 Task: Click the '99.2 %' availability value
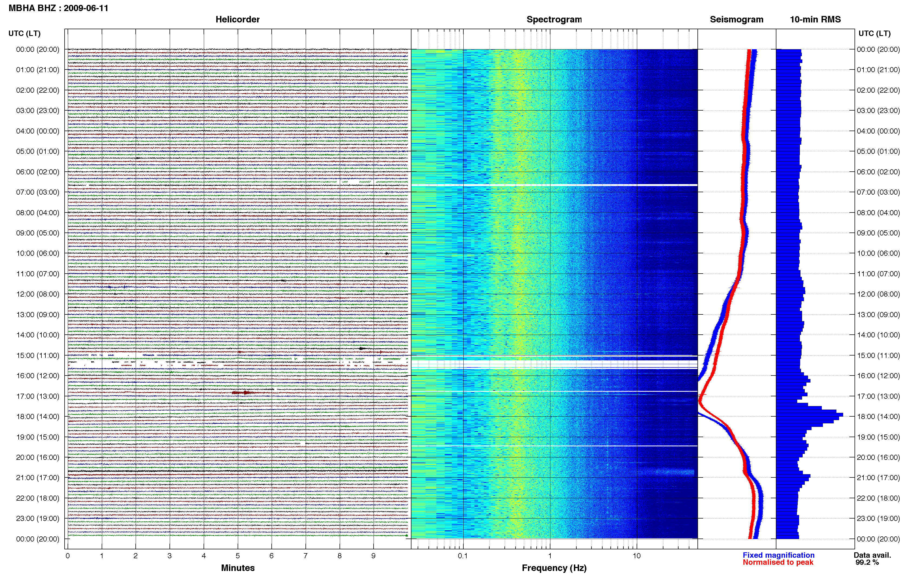pyautogui.click(x=867, y=562)
